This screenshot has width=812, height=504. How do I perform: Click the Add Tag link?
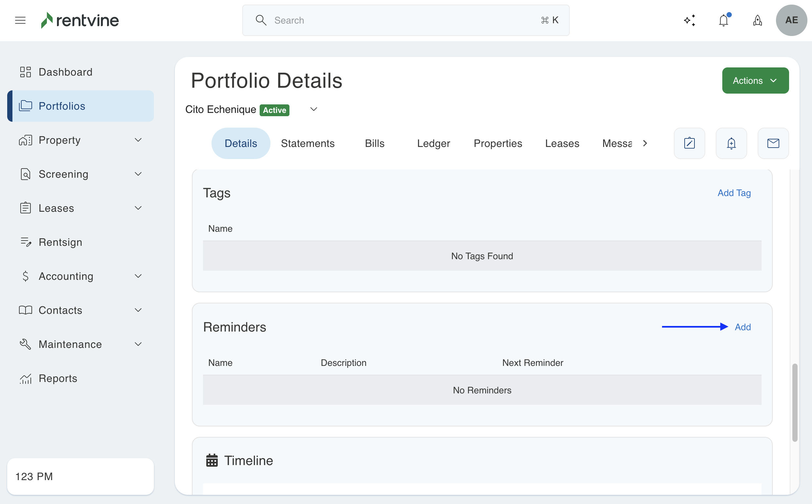734,193
